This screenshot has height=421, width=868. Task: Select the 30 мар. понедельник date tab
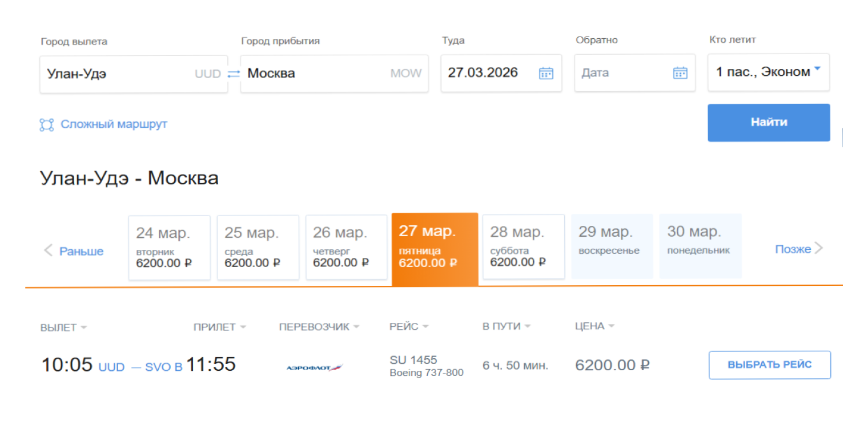point(700,246)
